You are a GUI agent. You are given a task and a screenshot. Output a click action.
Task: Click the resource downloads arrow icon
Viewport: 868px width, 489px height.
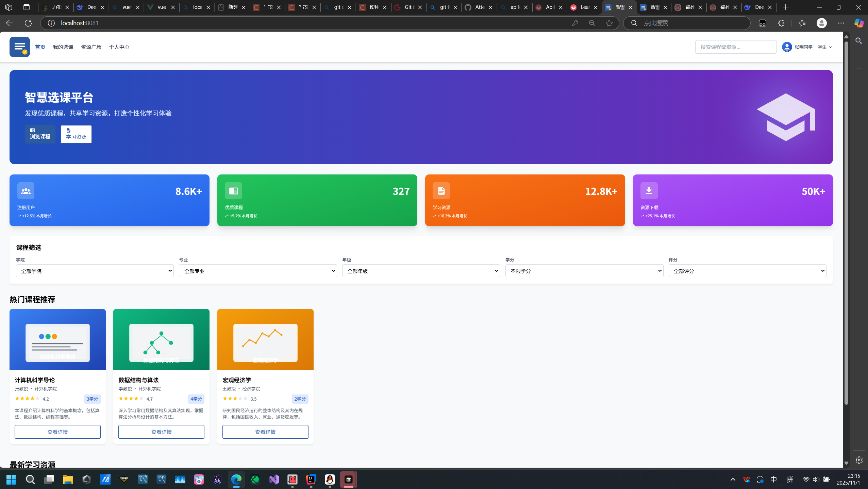(x=649, y=191)
